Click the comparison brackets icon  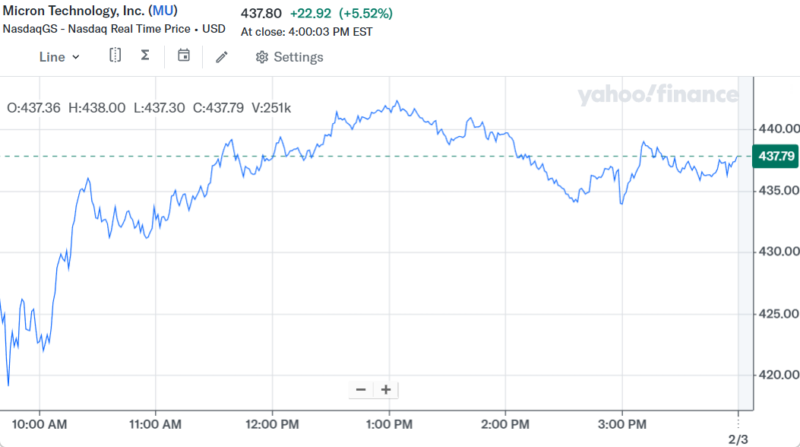115,56
